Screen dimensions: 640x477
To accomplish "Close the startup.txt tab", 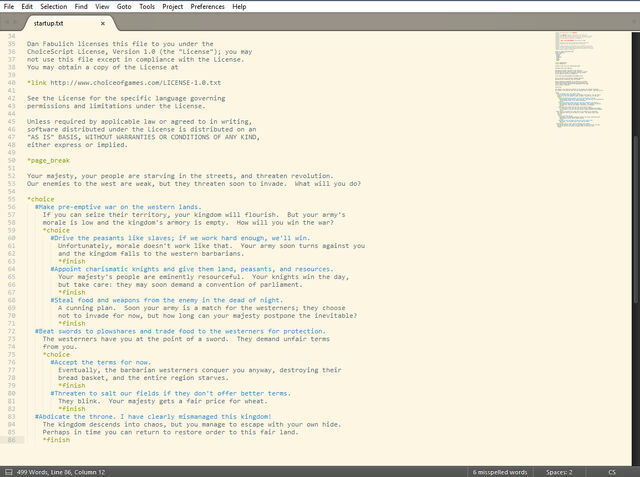I will (103, 23).
